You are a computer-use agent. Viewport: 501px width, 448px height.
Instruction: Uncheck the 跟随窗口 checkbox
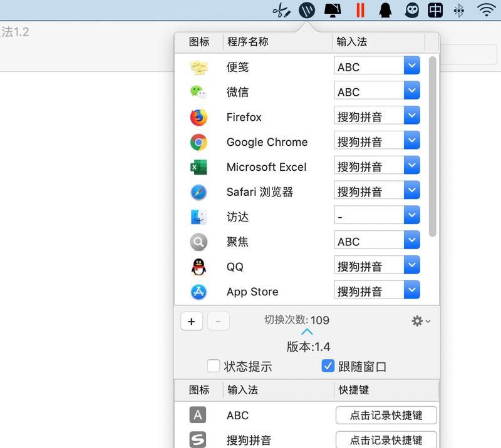[x=328, y=366]
